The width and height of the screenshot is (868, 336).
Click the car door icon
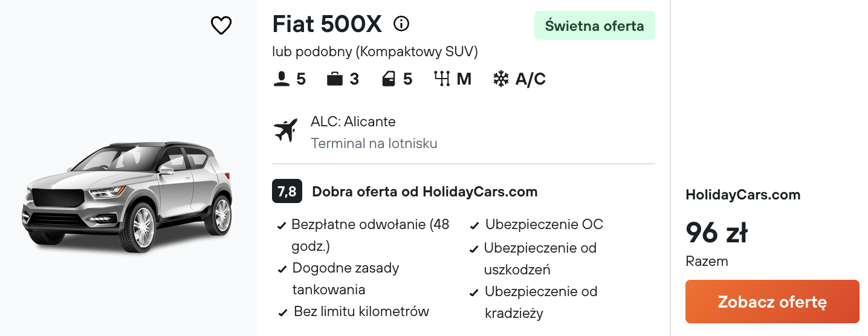click(x=389, y=79)
